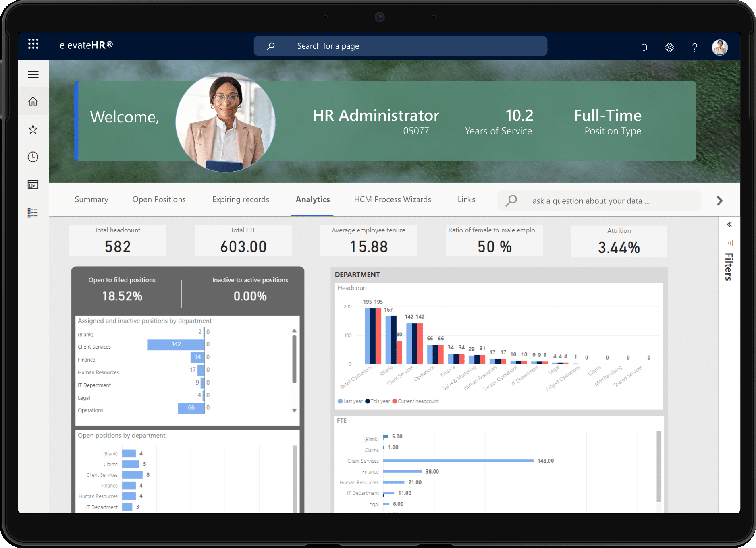Open Modules list icon in sidebar

click(33, 213)
